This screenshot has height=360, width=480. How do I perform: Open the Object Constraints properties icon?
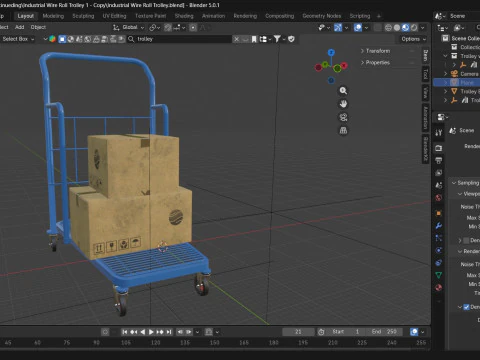click(x=439, y=263)
